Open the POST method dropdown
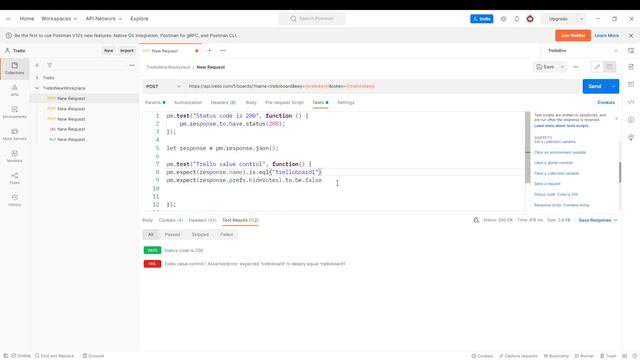Viewport: 640px width, 360px height. [x=163, y=87]
